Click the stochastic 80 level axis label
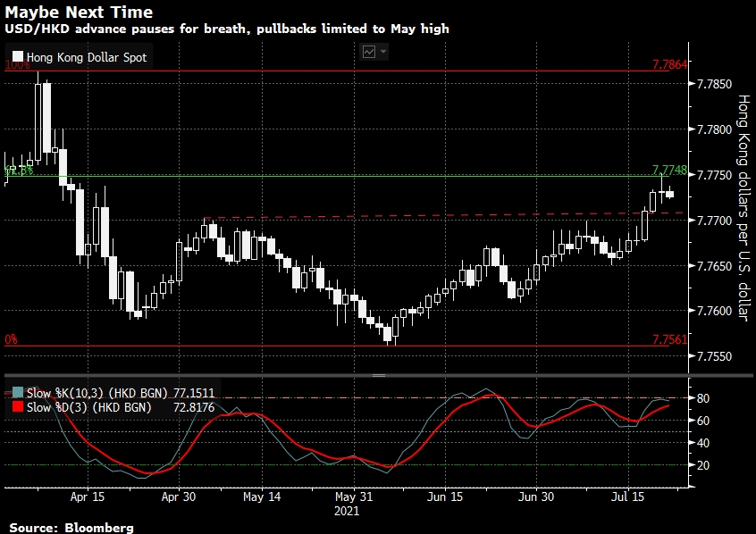Screen dimensions: 756x534 tap(703, 398)
